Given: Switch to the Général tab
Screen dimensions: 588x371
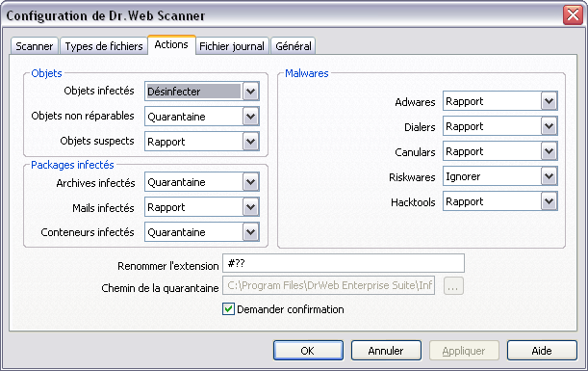Looking at the screenshot, I should (294, 46).
